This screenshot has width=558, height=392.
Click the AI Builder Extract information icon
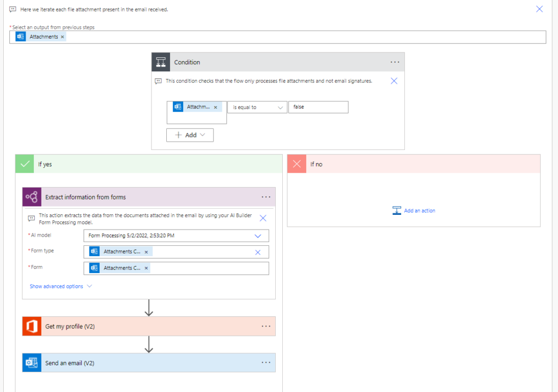[x=32, y=197]
